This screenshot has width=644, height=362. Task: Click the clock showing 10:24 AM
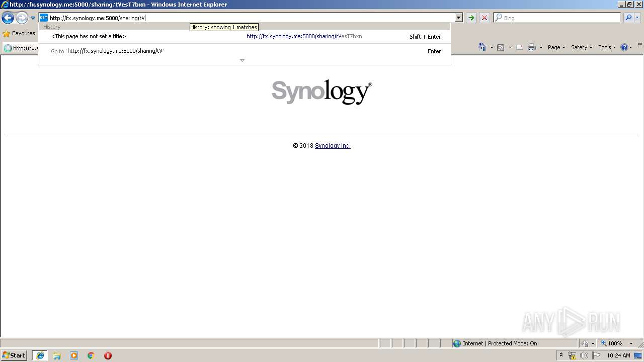pyautogui.click(x=618, y=355)
